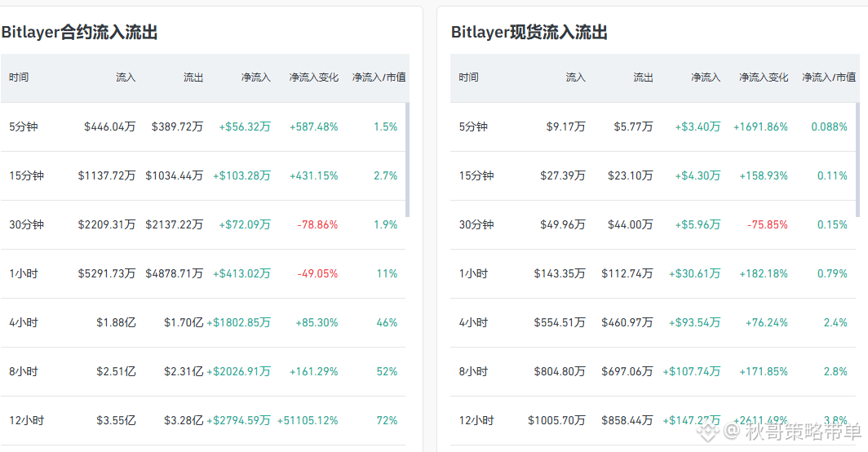Click the 净流入/市值 header in spot table

coord(829,78)
